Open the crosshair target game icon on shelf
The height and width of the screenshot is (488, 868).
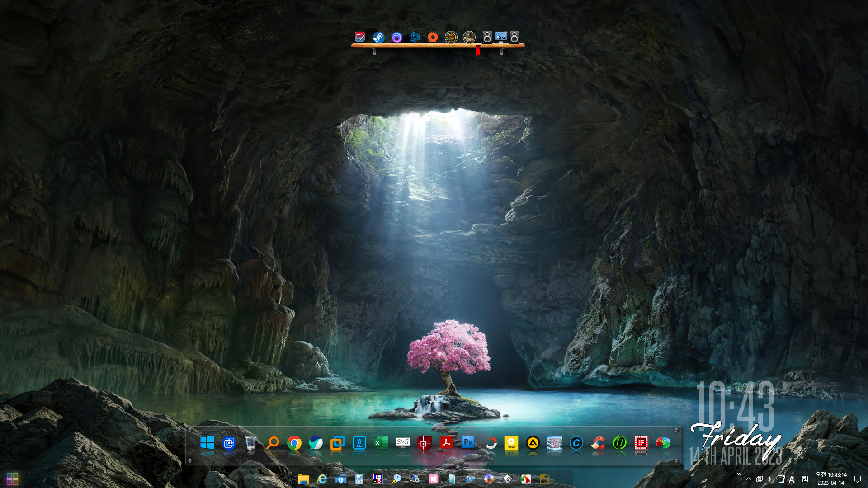(451, 37)
